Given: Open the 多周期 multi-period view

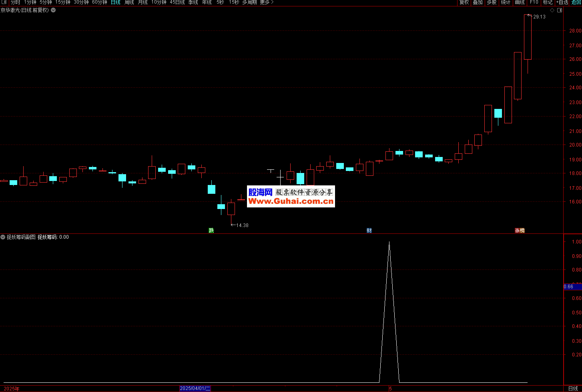Looking at the screenshot, I should (249, 2).
